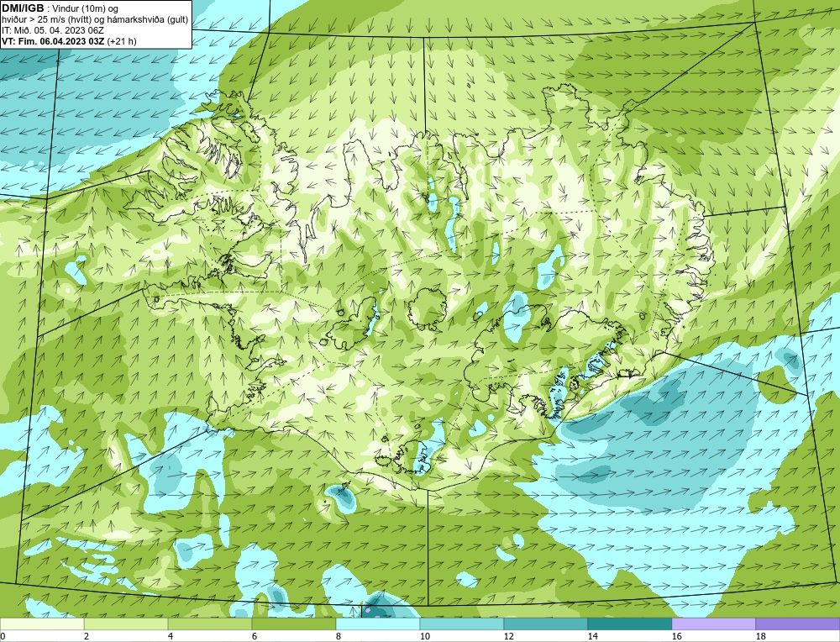Click the legend scale label '12'

509,636
